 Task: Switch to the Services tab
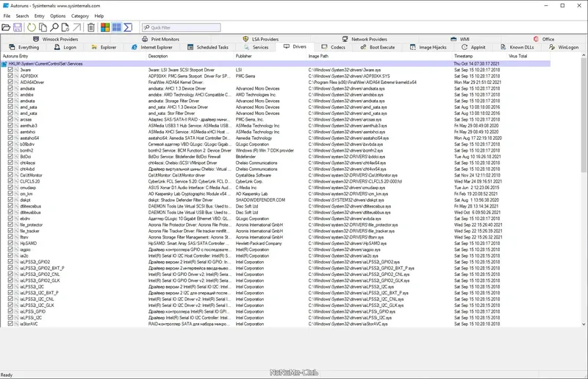pyautogui.click(x=256, y=47)
